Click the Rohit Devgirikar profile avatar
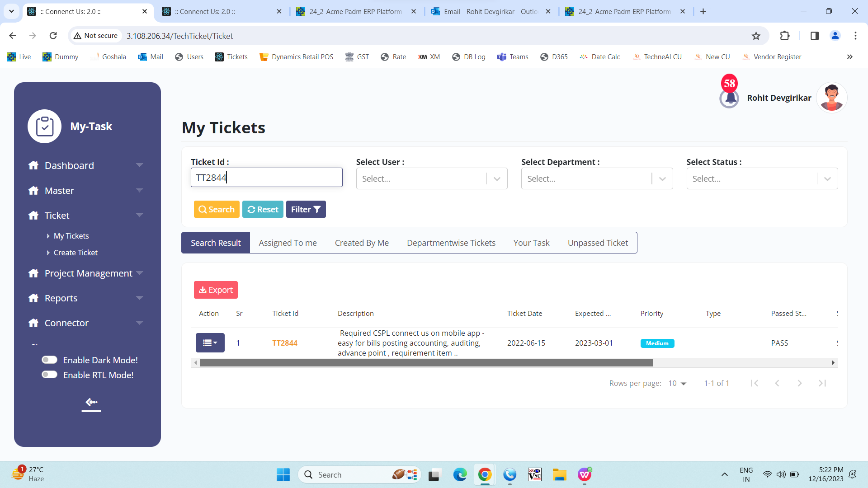868x488 pixels. 831,98
